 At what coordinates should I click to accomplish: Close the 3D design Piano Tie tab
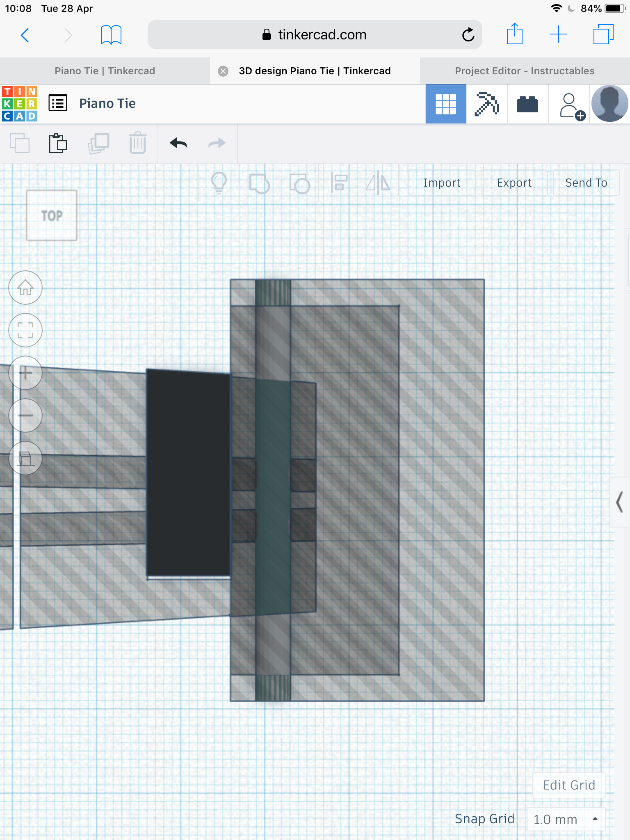pos(223,71)
